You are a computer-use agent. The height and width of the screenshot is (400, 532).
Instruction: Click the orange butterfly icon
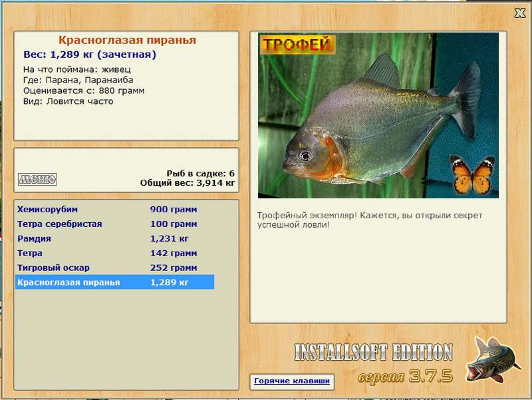(x=472, y=175)
